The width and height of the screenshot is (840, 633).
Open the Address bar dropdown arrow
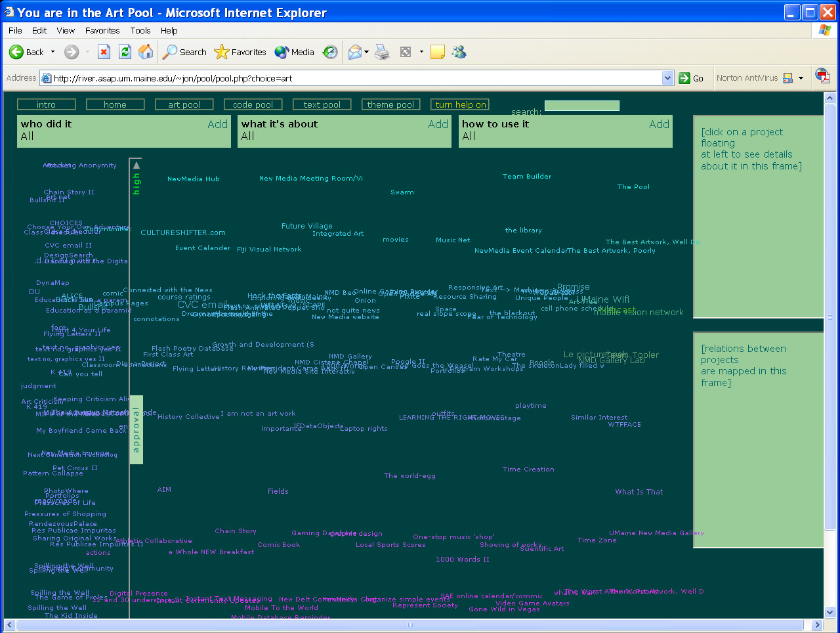pyautogui.click(x=667, y=78)
